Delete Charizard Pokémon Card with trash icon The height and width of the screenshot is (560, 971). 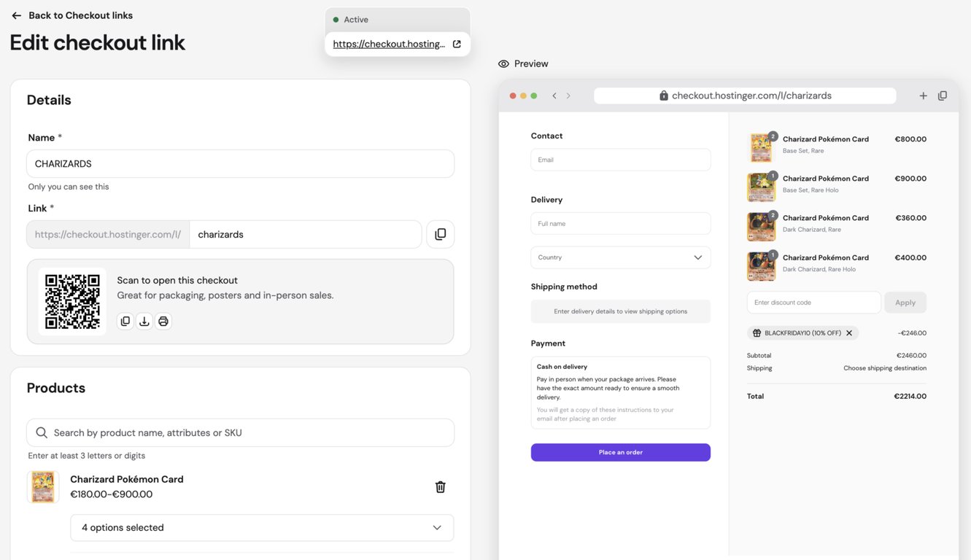tap(441, 486)
